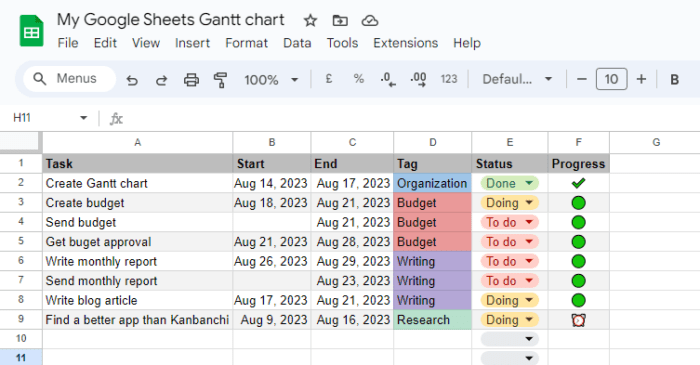Screen dimensions: 700x365
Task: Click the purple Writing tag for Write blog article
Action: pos(432,300)
